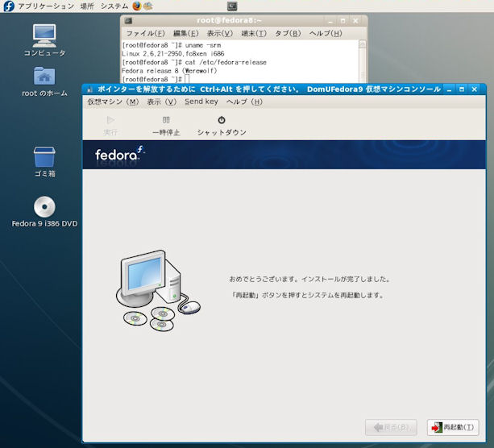Image resolution: width=494 pixels, height=448 pixels.
Task: Click the 再起動(T) reboot button
Action: click(453, 428)
